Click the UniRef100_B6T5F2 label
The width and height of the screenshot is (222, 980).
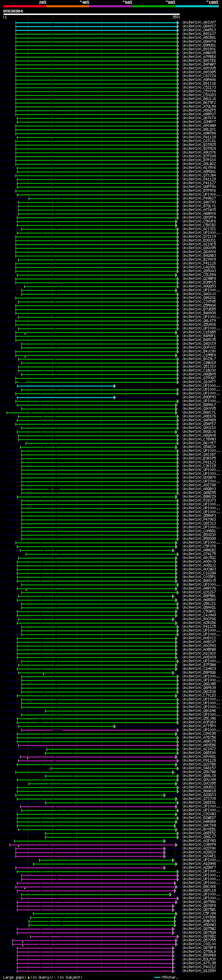point(199,103)
